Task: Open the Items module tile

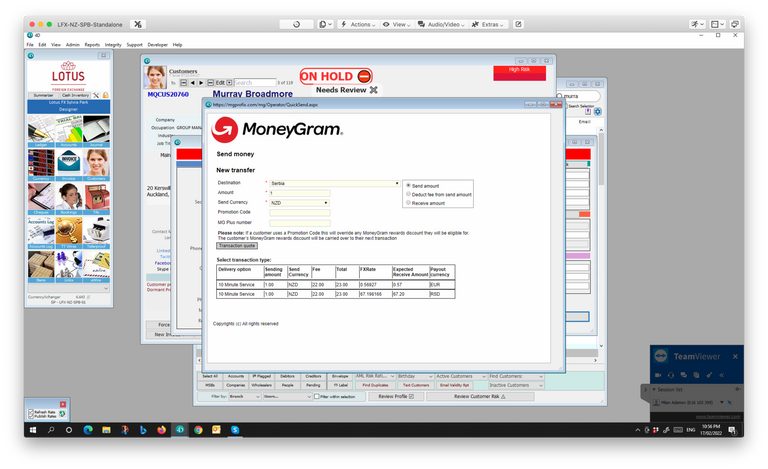Action: pos(41,266)
